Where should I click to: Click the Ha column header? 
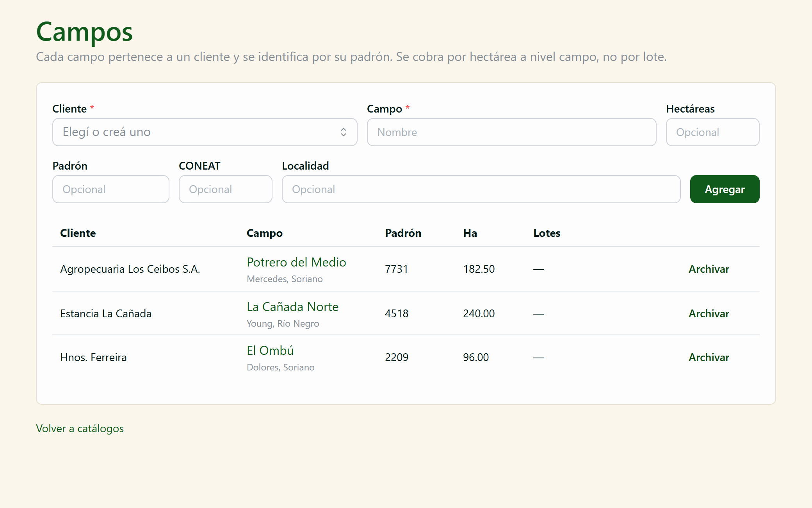coord(470,233)
